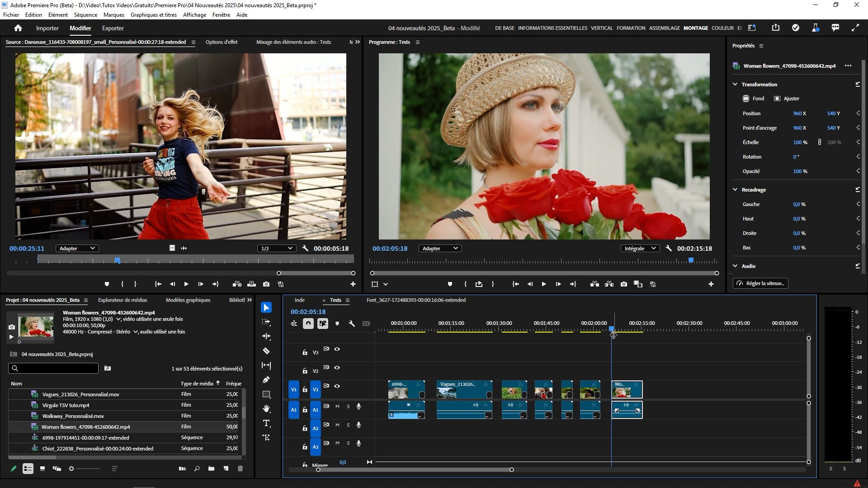Click the progress check mark icon in header
Viewport: 868px width, 488px height.
(796, 28)
